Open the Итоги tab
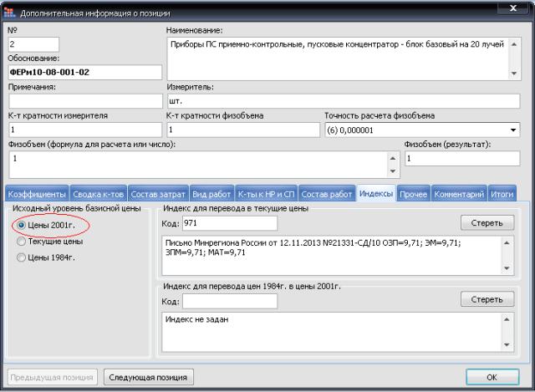The width and height of the screenshot is (535, 392). coord(502,194)
